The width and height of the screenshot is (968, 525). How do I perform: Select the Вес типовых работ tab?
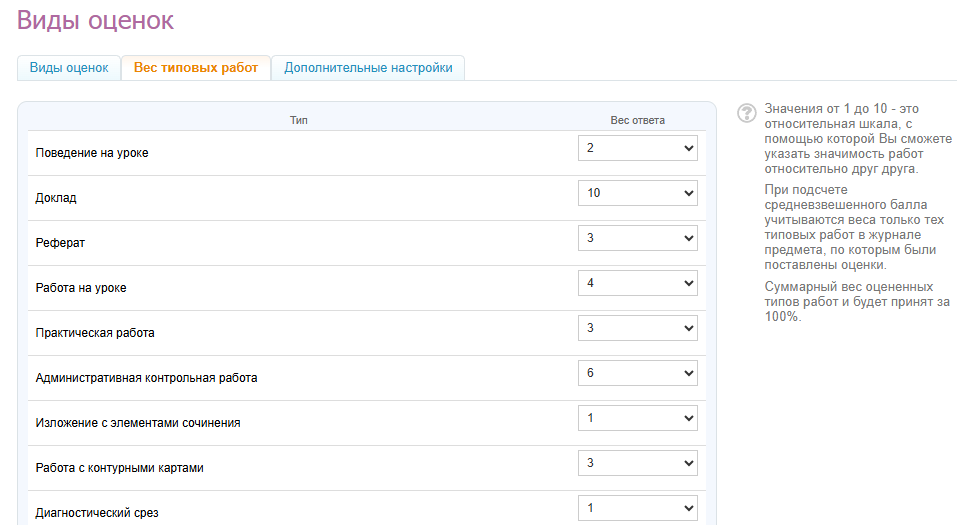[196, 68]
